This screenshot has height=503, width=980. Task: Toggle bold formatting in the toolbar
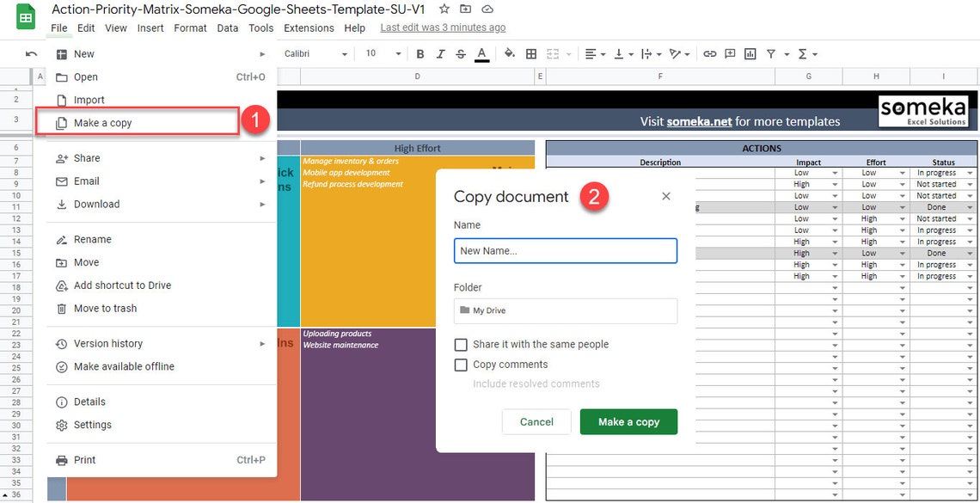coord(420,53)
